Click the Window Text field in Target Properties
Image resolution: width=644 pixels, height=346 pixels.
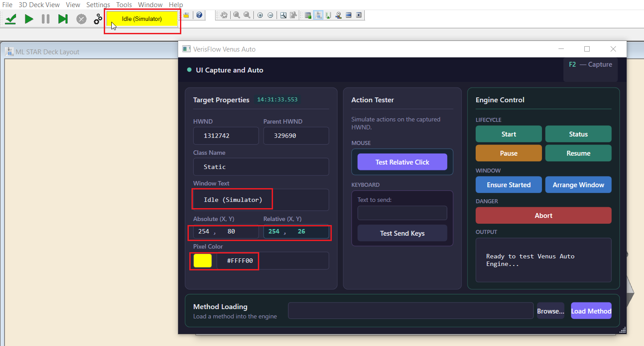pos(261,200)
